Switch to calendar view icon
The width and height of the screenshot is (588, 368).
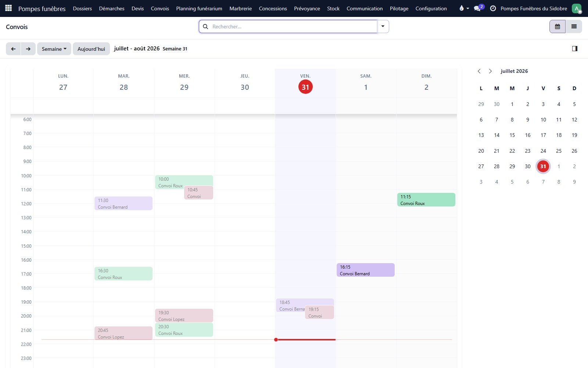pos(557,26)
